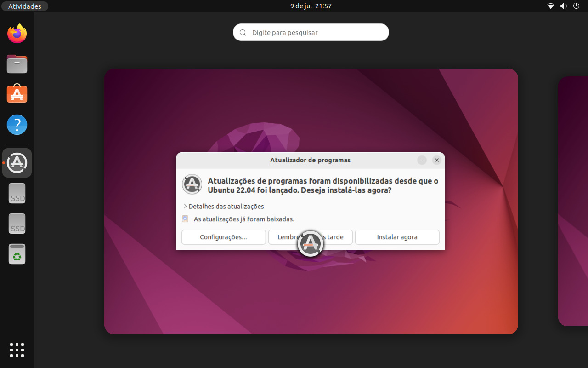Image resolution: width=588 pixels, height=368 pixels.
Task: Click the Wi-Fi network status icon
Action: (551, 6)
